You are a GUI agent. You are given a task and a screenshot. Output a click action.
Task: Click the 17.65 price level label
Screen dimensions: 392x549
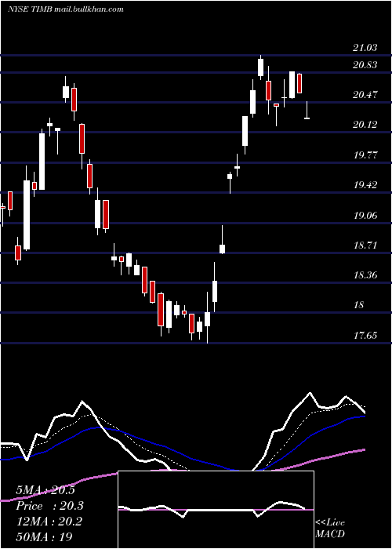click(x=365, y=336)
